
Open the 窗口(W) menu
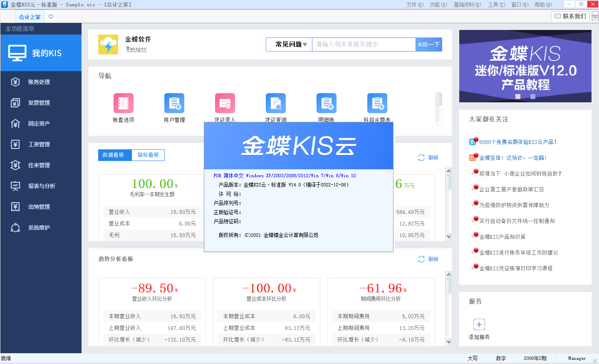coord(520,5)
